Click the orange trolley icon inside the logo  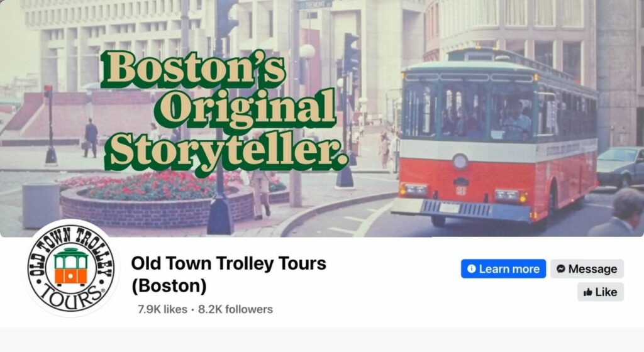point(70,267)
